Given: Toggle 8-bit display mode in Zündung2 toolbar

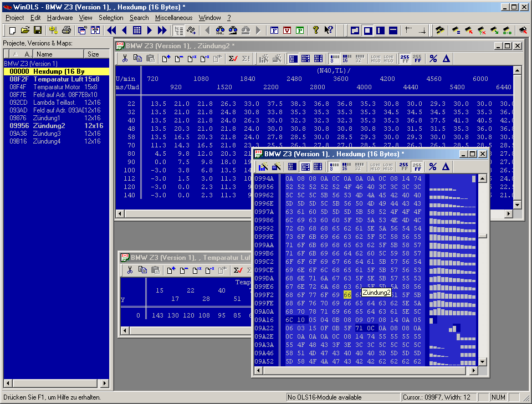Looking at the screenshot, I should (335, 58).
